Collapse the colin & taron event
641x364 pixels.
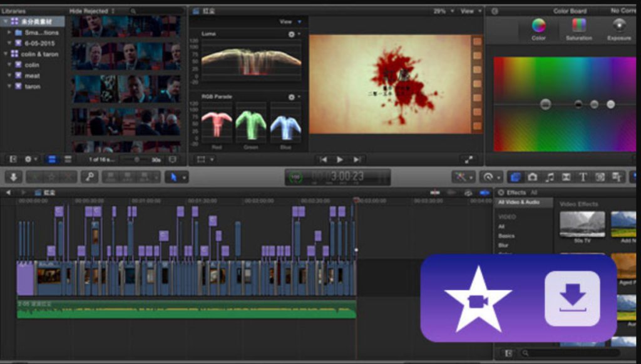coord(6,54)
